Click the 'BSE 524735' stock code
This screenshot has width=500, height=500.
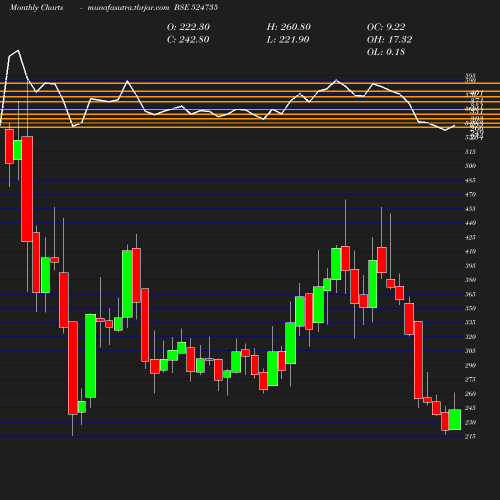[196, 8]
